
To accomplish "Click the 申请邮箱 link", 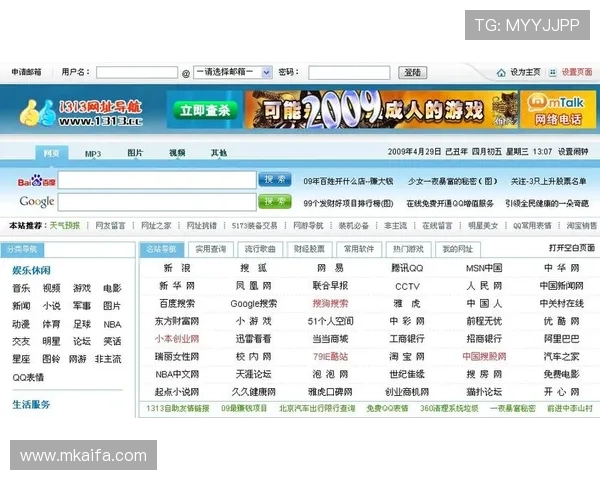I will (x=26, y=72).
